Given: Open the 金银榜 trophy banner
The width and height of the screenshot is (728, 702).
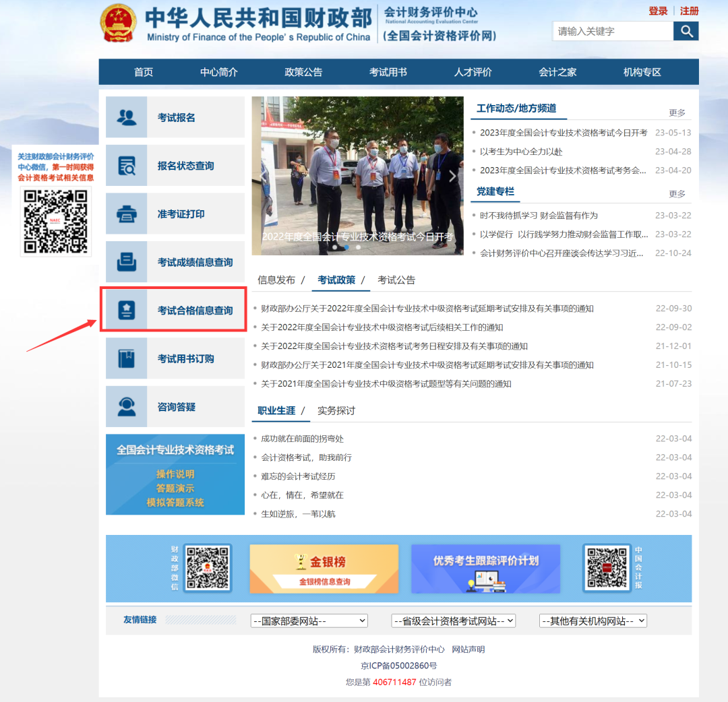Looking at the screenshot, I should click(324, 568).
